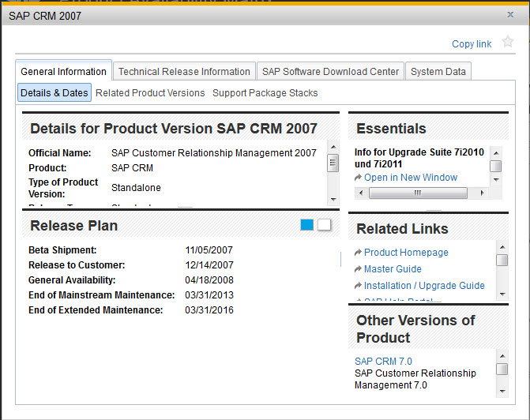Click Open in New Window link
Image resolution: width=530 pixels, height=420 pixels.
coord(411,178)
